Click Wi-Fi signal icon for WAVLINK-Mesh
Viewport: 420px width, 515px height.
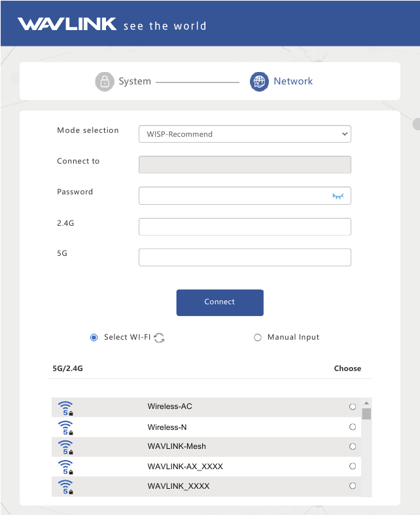[65, 448]
